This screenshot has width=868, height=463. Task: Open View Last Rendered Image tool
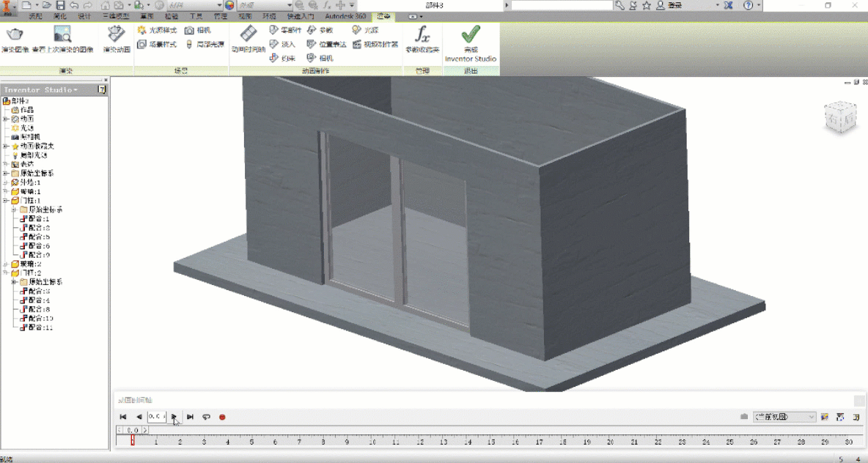(x=62, y=35)
